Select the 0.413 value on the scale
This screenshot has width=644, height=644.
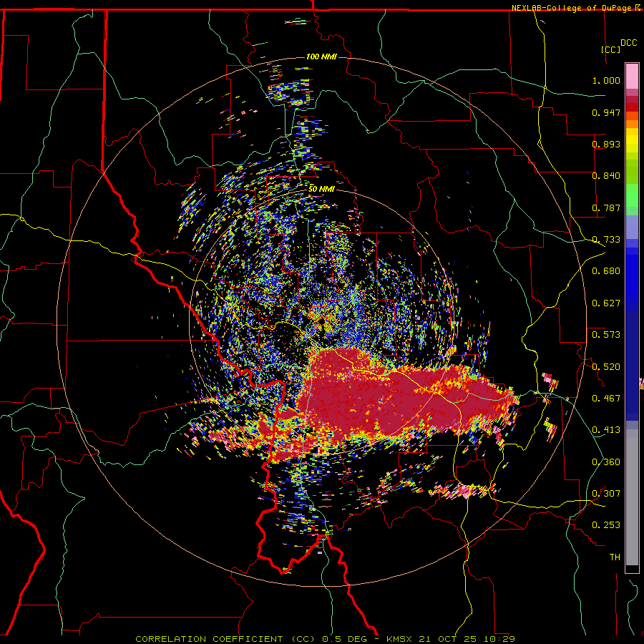point(606,430)
